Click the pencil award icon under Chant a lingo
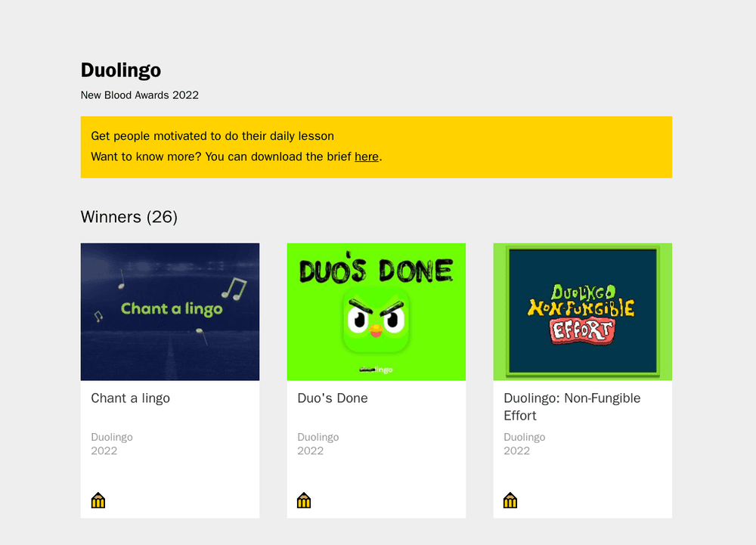This screenshot has height=545, width=756. point(98,500)
